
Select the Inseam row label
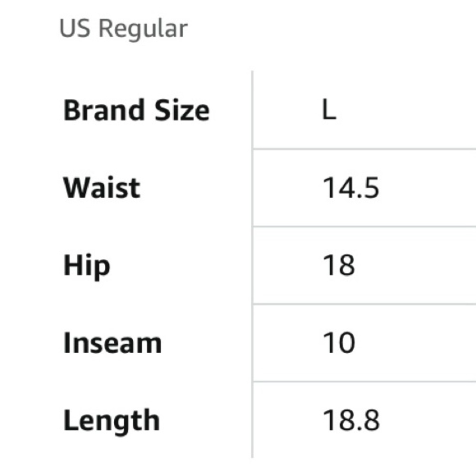(112, 343)
